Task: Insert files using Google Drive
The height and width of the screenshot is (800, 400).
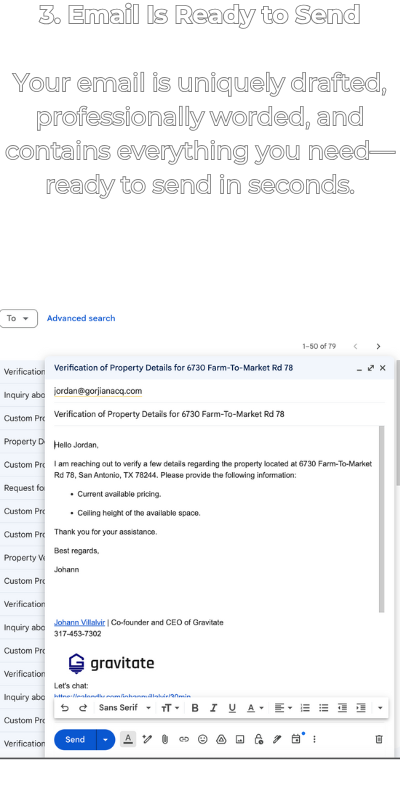Action: 221,739
